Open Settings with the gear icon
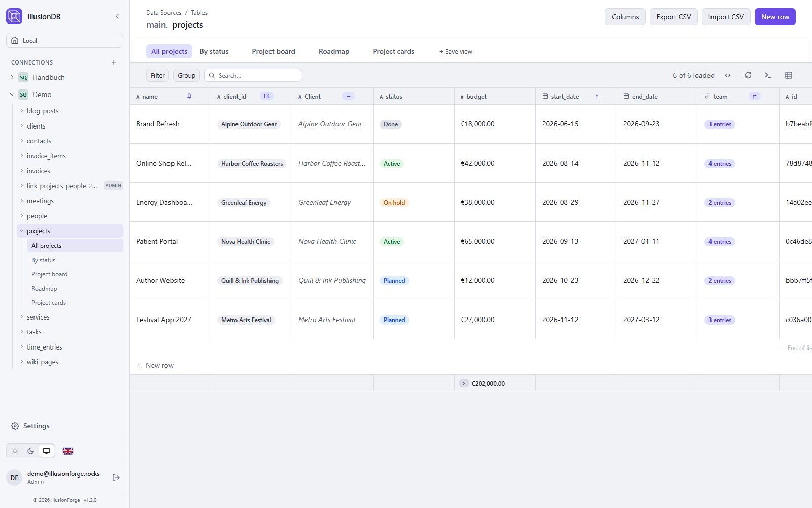The height and width of the screenshot is (508, 812). coord(15,426)
